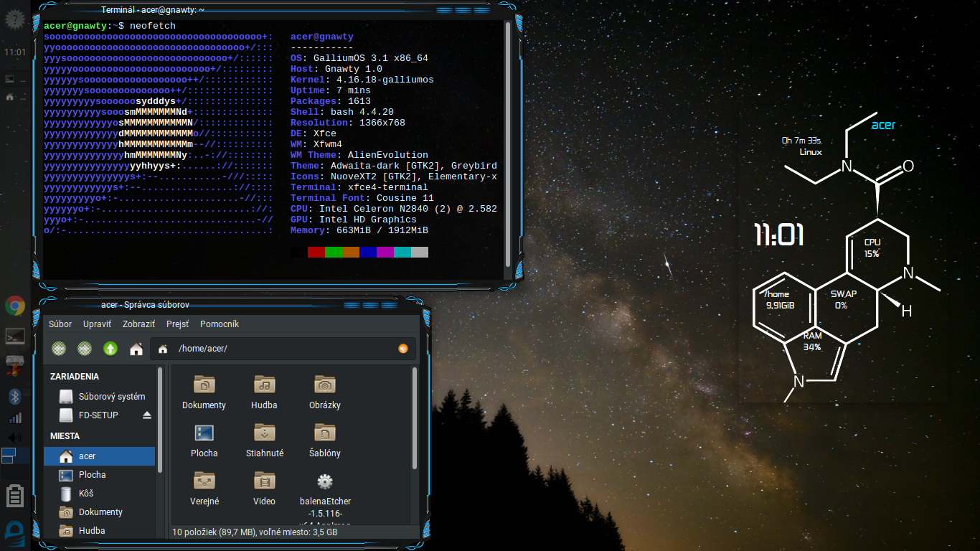980x551 pixels.
Task: Select Kôš in places sidebar
Action: coord(86,494)
